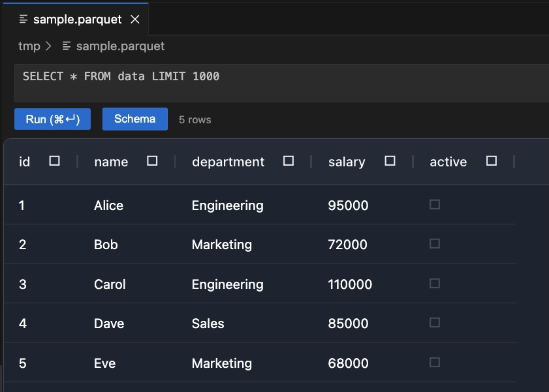Select id cell 1
Image resolution: width=549 pixels, height=392 pixels.
(x=22, y=205)
